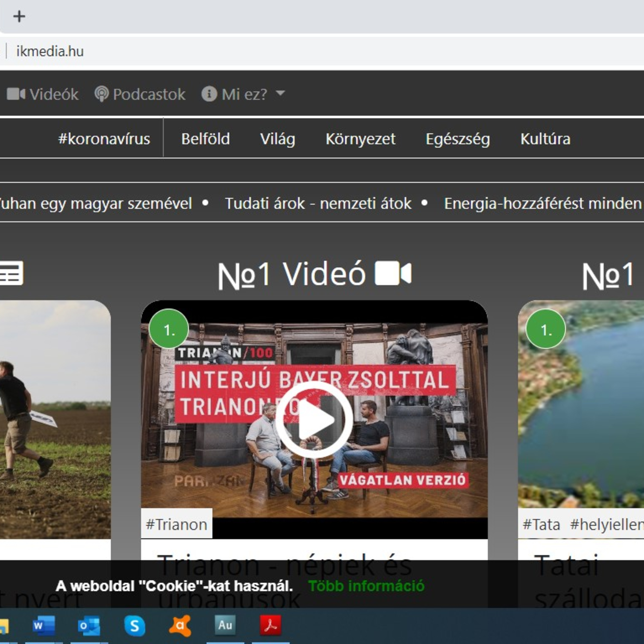The image size is (644, 644).
Task: Click the camera icon next to №1 Videó
Action: (393, 273)
